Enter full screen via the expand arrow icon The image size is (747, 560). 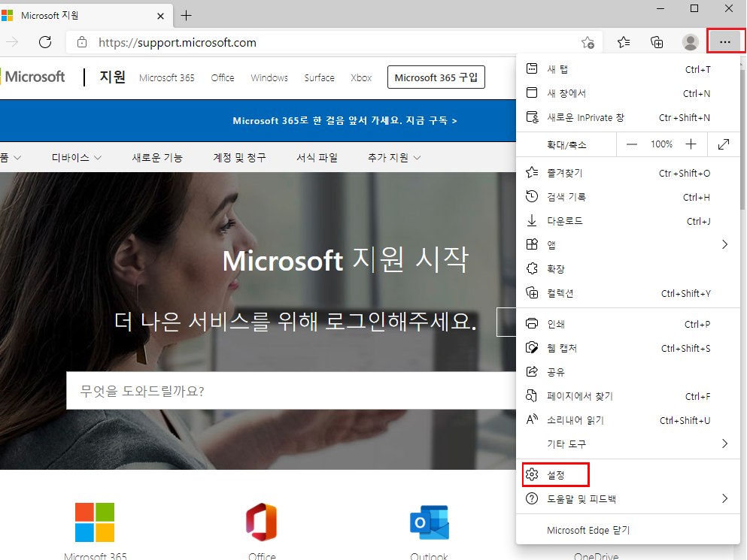[724, 144]
